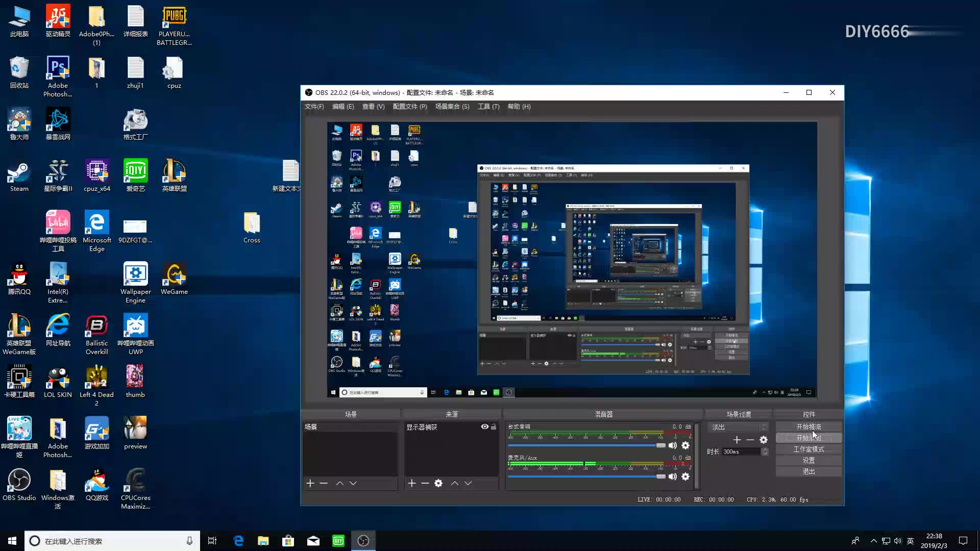Viewport: 980px width, 551px height.
Task: Open the 工具(T) menu
Action: 488,107
